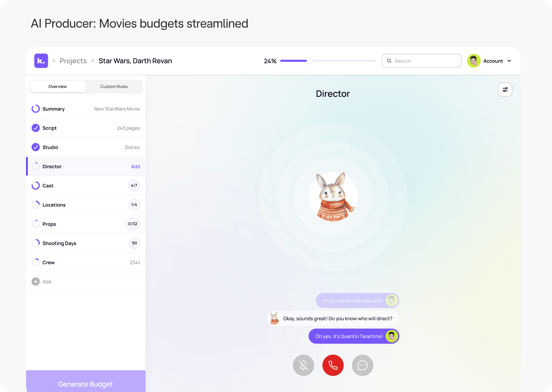Click the Summary progress indicator icon
The width and height of the screenshot is (552, 392).
pos(35,109)
